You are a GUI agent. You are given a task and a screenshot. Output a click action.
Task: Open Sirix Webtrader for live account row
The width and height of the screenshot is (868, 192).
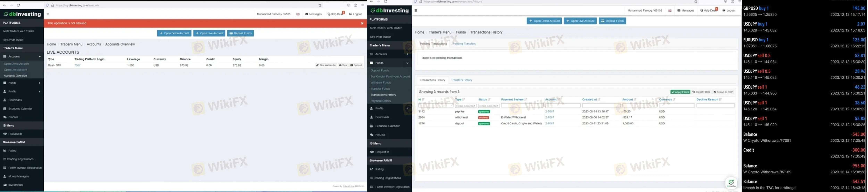(x=326, y=65)
